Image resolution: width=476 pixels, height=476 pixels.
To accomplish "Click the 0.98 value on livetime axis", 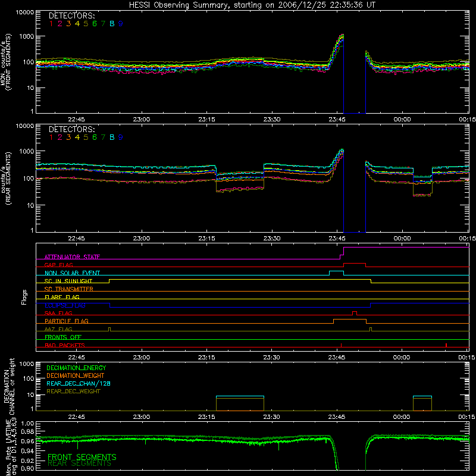I will [x=28, y=431].
